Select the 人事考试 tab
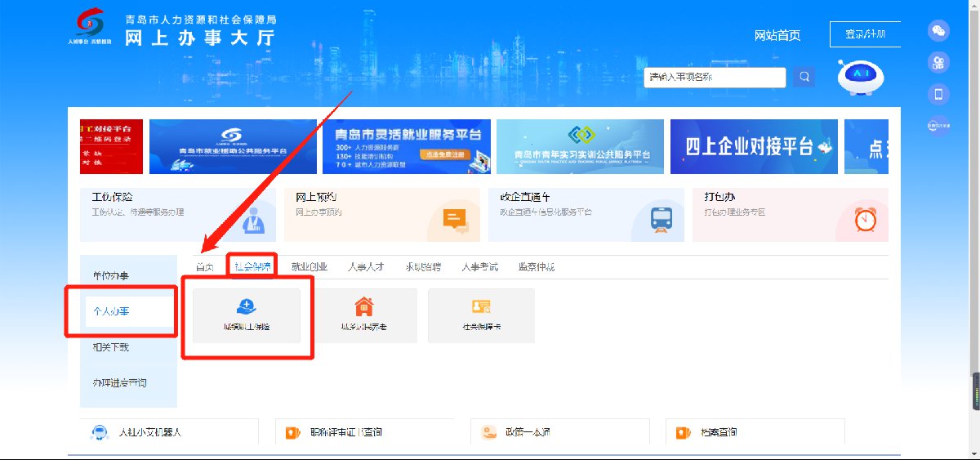Screen dimensions: 980x460 [479, 267]
